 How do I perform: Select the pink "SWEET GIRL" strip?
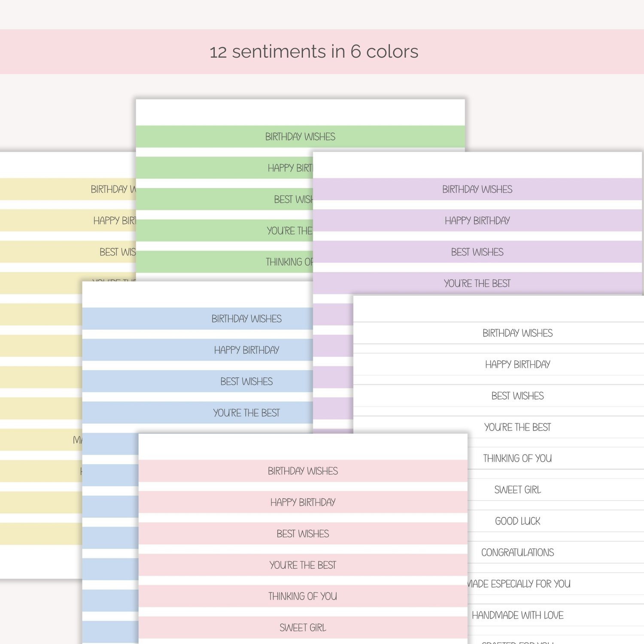(303, 628)
